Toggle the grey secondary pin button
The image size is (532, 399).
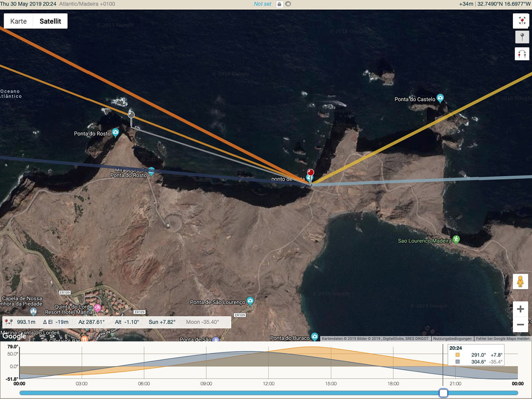coord(522,37)
